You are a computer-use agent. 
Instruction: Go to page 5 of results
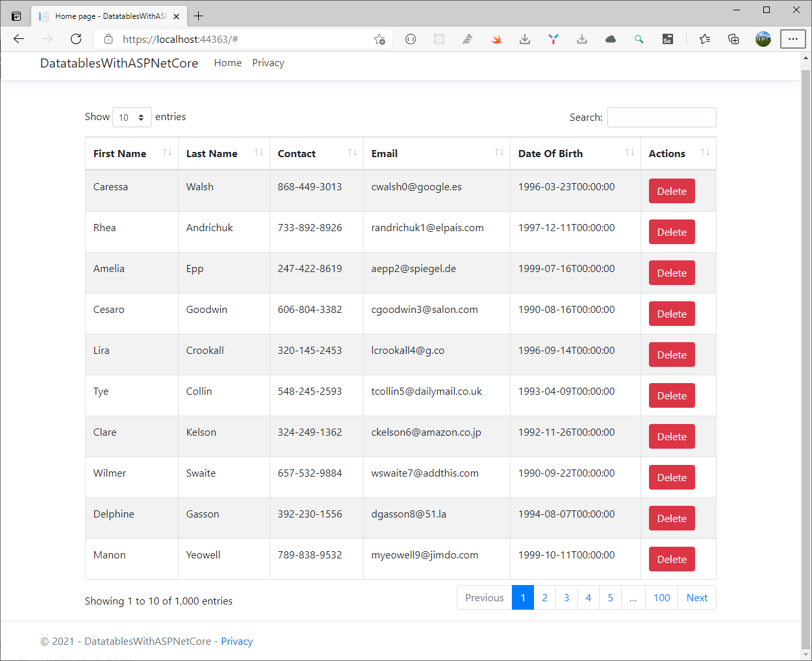click(x=609, y=597)
